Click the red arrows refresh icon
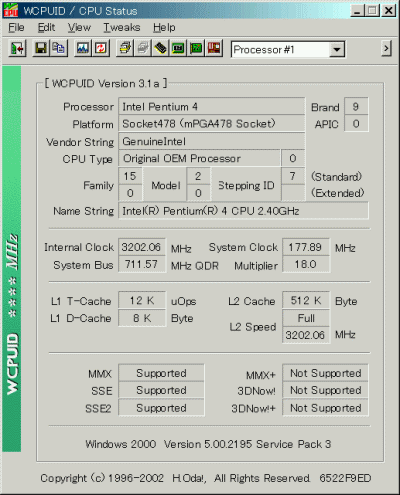This screenshot has height=495, width=400. pos(100,49)
